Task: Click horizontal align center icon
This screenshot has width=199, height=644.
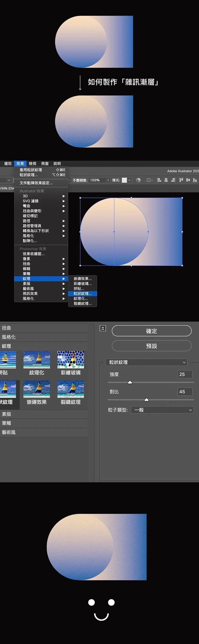Action: [166, 180]
